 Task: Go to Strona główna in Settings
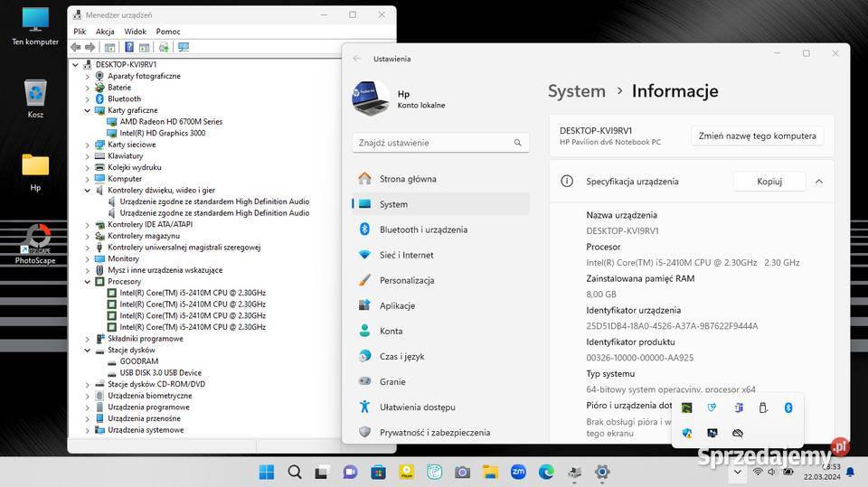coord(440,179)
